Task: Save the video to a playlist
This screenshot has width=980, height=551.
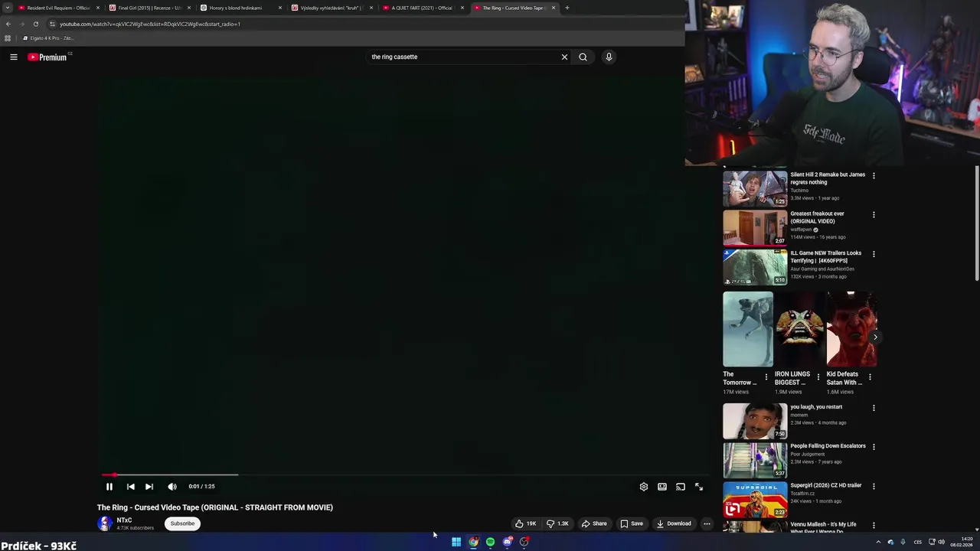Action: (632, 523)
